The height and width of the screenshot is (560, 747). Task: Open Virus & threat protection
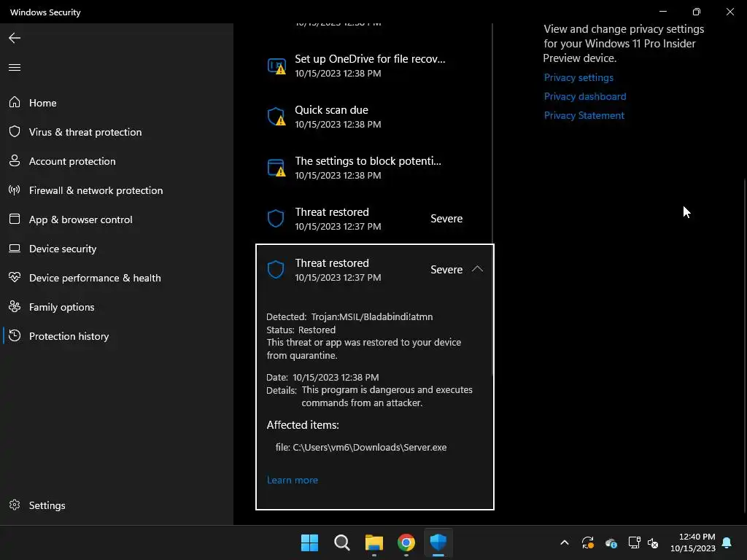pos(117,132)
